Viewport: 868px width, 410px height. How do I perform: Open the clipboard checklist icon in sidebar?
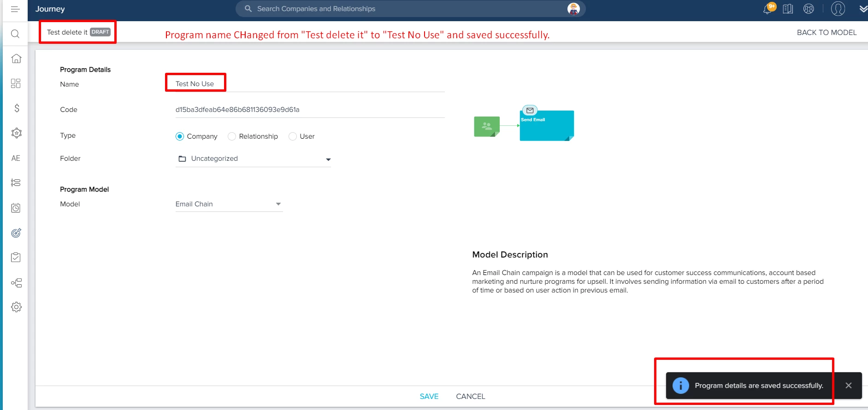[x=16, y=258]
